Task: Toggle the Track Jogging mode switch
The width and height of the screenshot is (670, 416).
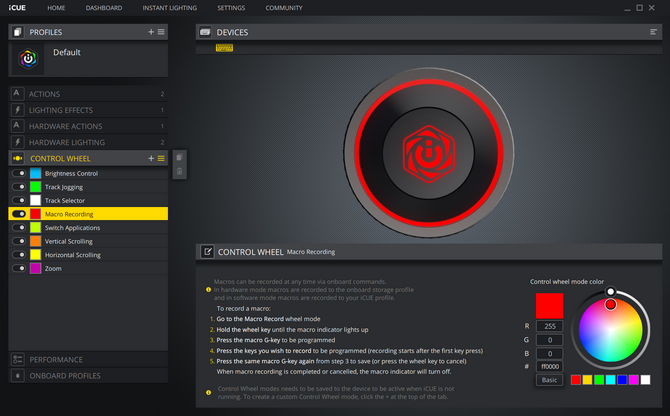Action: coord(19,187)
